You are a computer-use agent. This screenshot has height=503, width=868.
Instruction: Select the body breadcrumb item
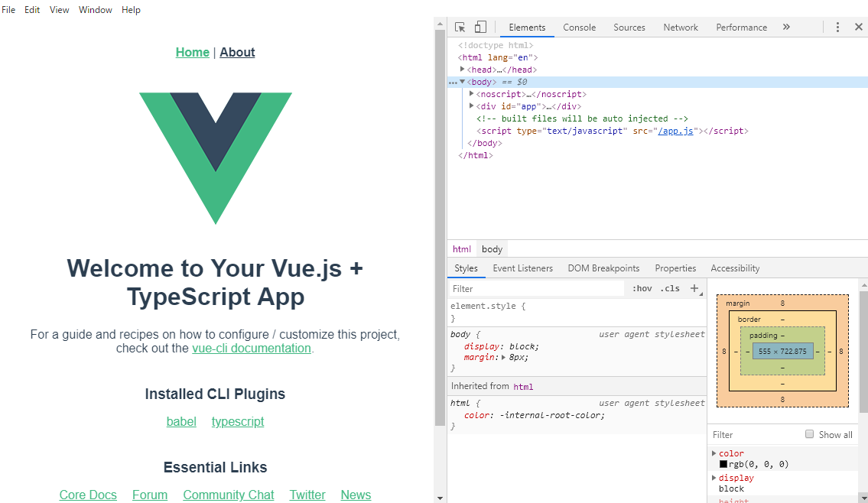(493, 249)
